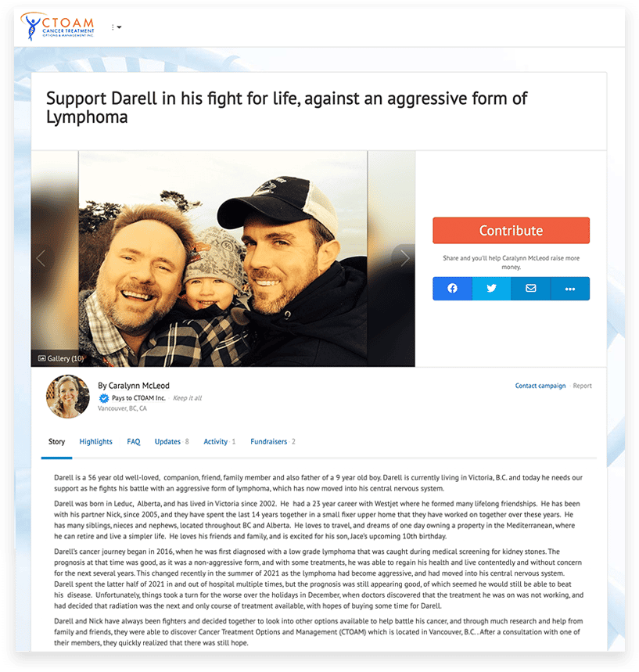
Task: Share campaign via email icon
Action: pos(530,289)
